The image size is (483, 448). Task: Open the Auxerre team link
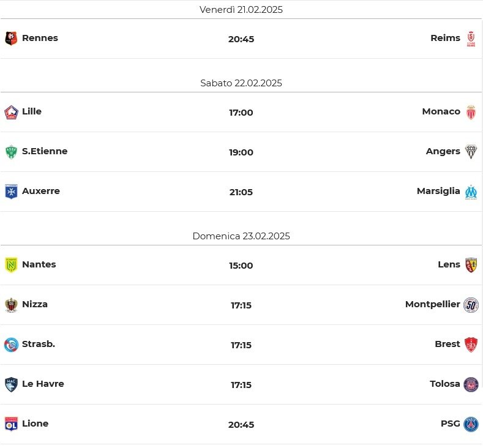pyautogui.click(x=40, y=191)
